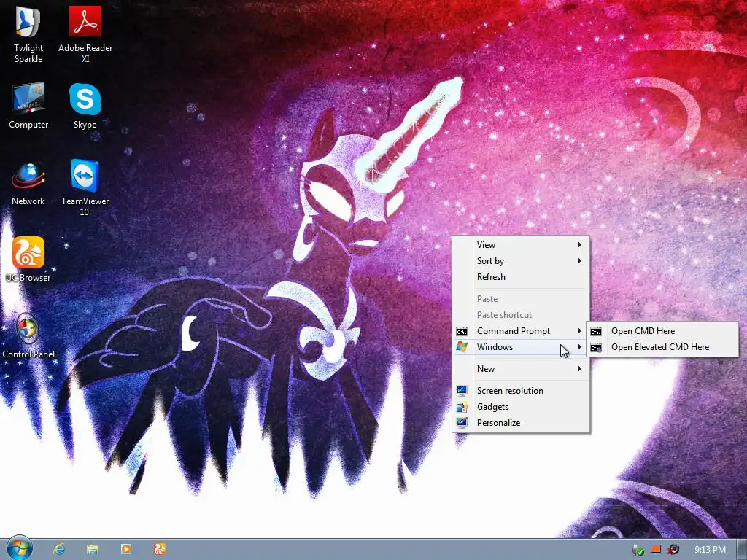
Task: Click Safely Remove Hardware tray icon
Action: tap(638, 550)
